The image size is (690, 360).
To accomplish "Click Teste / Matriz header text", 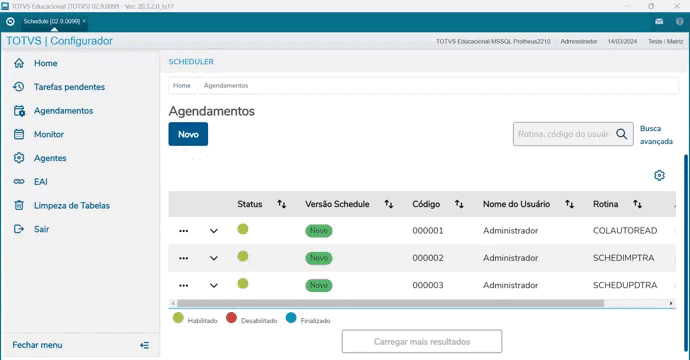I will [665, 41].
